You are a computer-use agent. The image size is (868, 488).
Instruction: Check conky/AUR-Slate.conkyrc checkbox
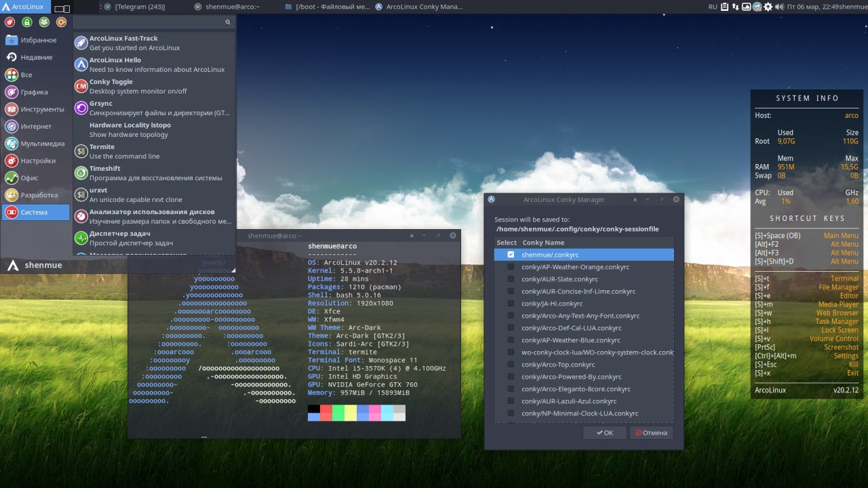click(x=511, y=279)
